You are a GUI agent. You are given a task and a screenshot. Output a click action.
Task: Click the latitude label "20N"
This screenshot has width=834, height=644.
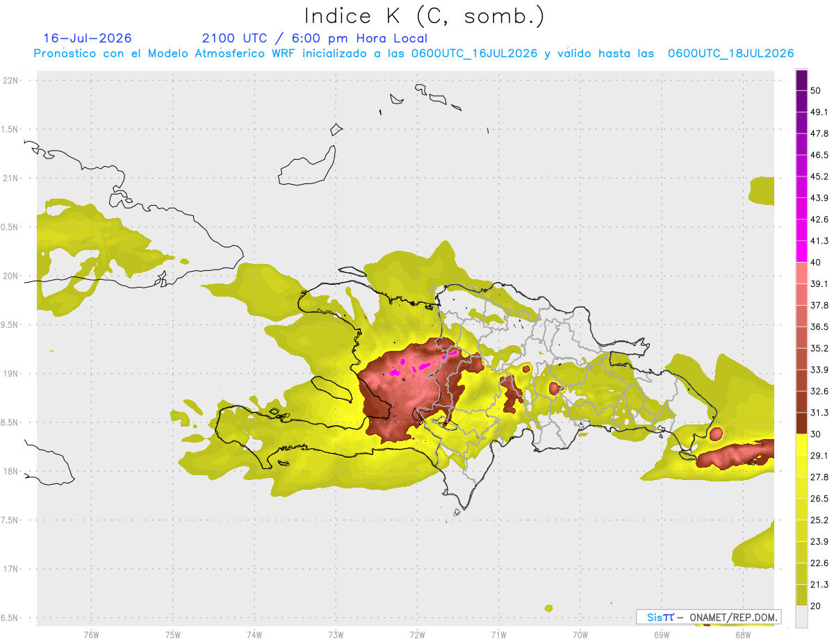(10, 276)
